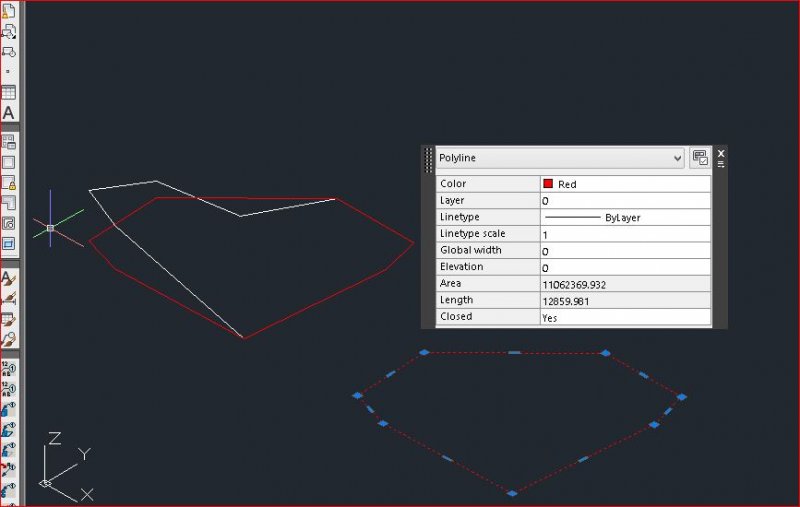
Task: Edit the Linetype scale value field
Action: [626, 234]
